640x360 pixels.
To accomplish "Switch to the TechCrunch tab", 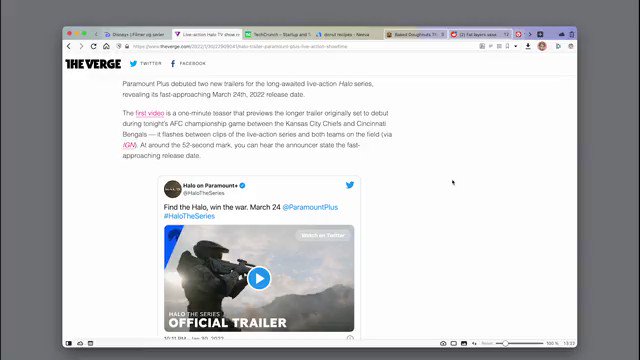I will (278, 35).
